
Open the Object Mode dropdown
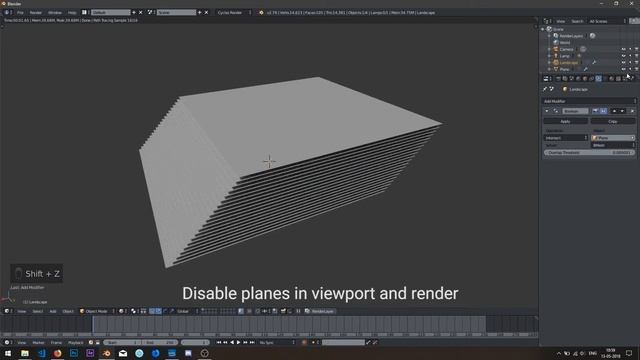(x=97, y=311)
